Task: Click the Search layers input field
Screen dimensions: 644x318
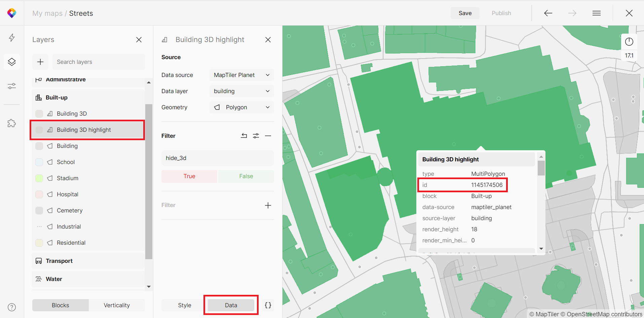Action: click(x=98, y=62)
